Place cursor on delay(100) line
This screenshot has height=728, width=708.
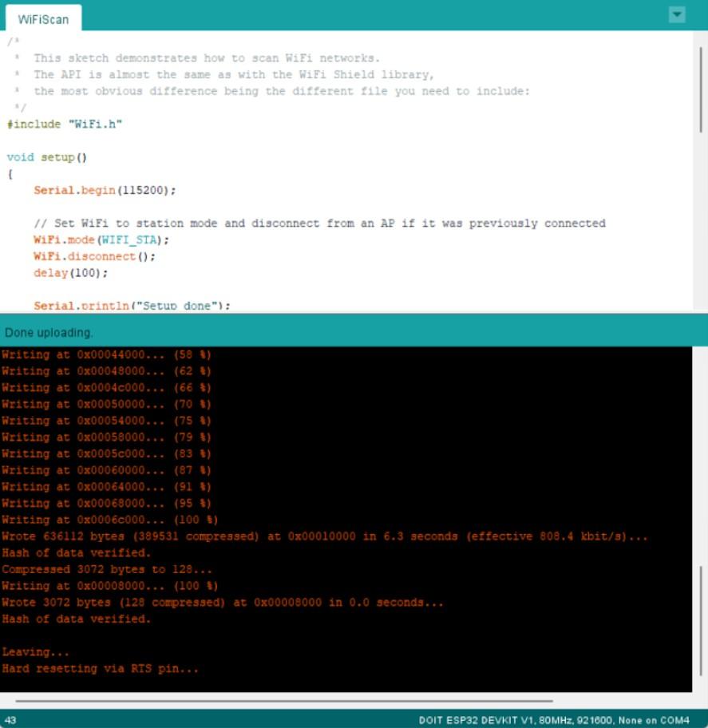click(x=70, y=272)
